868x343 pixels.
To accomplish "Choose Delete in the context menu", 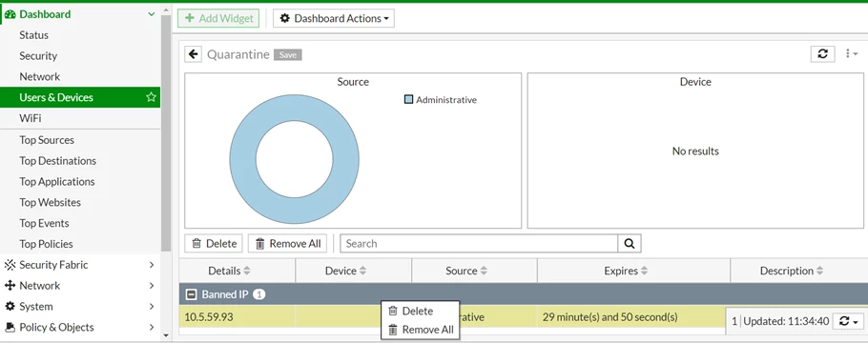I will tap(420, 311).
